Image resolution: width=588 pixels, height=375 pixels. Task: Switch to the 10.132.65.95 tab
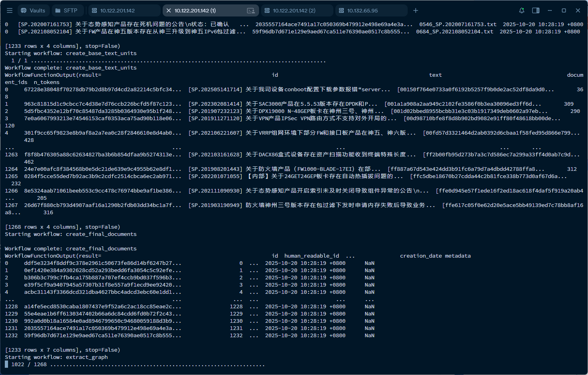click(x=372, y=10)
